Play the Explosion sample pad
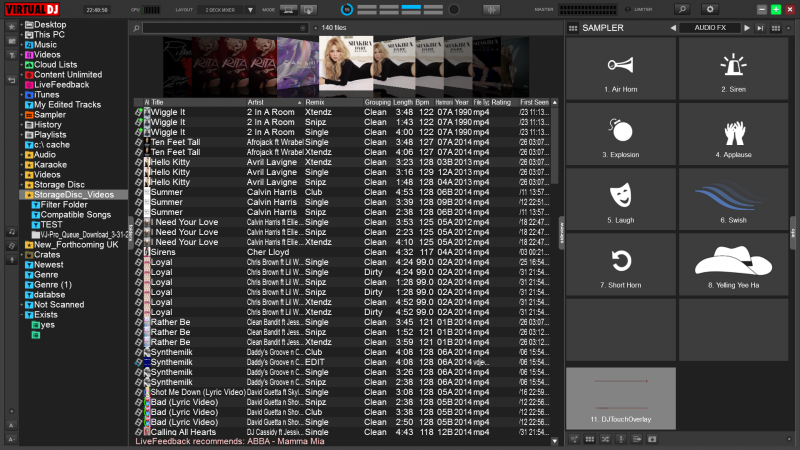This screenshot has width=800, height=450. [x=620, y=134]
